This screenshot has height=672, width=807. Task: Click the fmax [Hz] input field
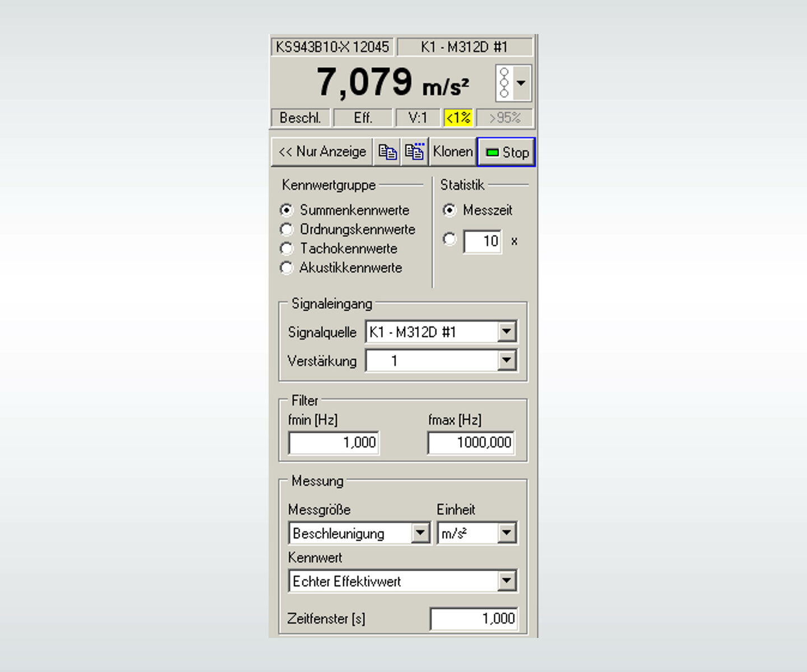click(x=471, y=442)
